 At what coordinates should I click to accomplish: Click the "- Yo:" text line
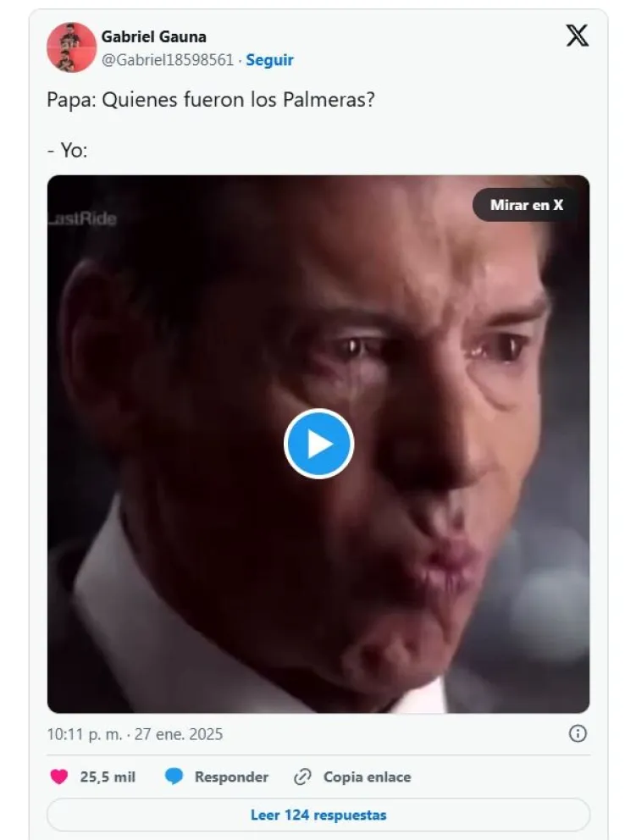point(68,151)
